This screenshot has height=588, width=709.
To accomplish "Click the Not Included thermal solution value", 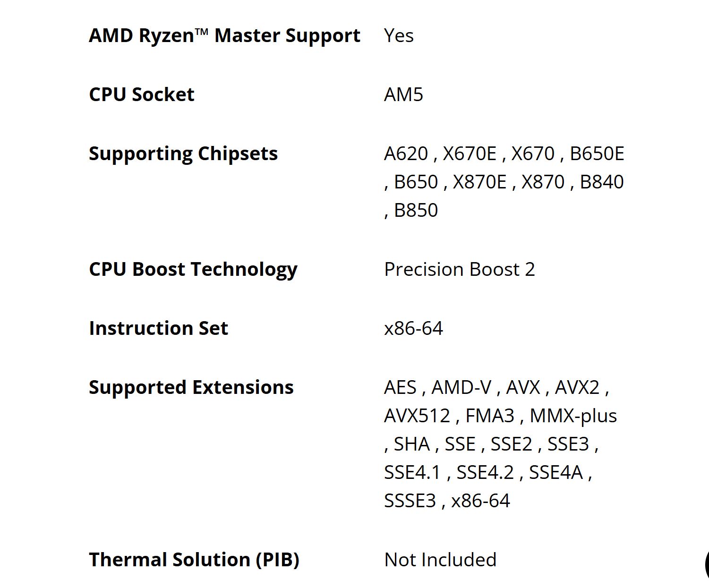I will (440, 560).
